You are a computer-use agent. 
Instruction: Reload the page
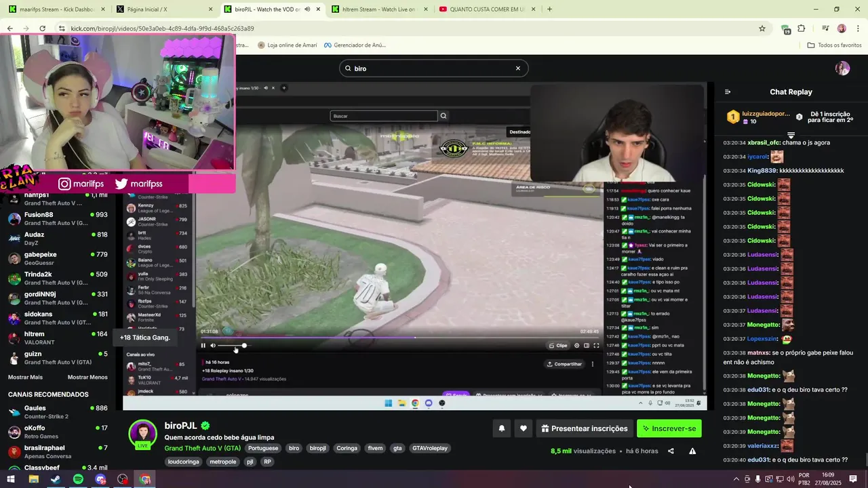pos(42,28)
